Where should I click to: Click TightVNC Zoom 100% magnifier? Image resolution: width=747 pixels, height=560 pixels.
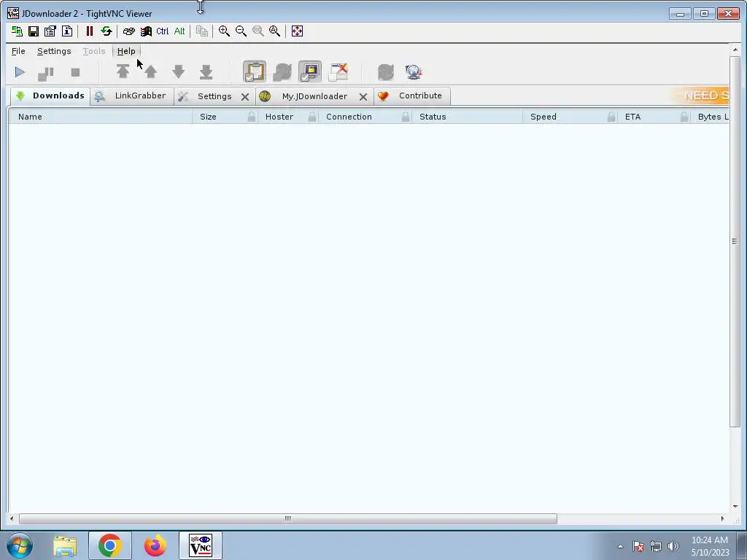pos(258,31)
